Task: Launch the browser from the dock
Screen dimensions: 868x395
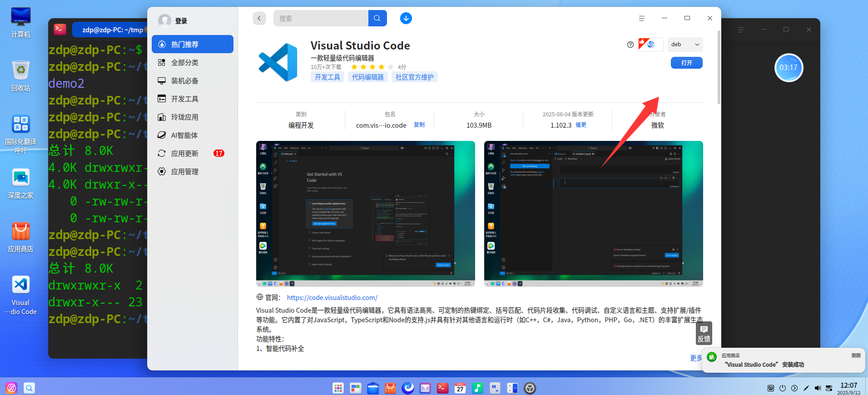Action: pyautogui.click(x=408, y=388)
